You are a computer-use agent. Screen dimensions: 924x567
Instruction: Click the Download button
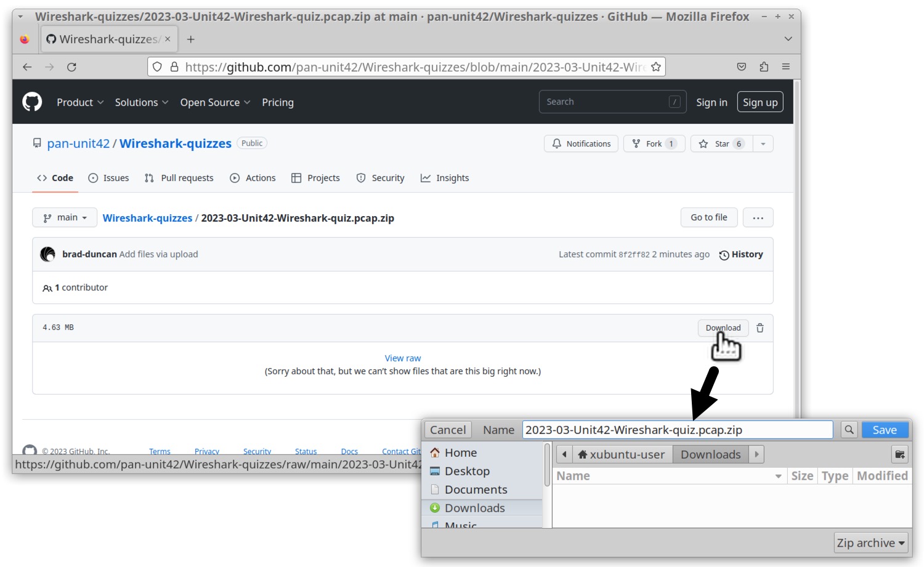tap(723, 328)
